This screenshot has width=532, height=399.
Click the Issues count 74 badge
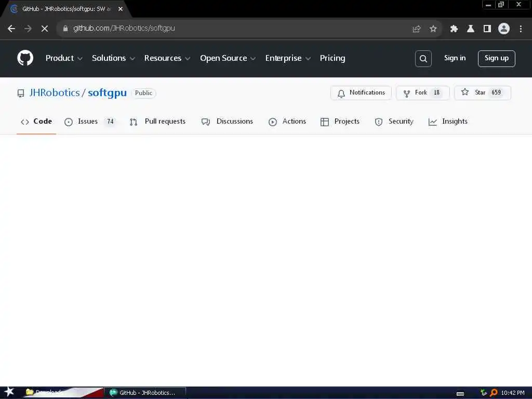[x=110, y=122]
